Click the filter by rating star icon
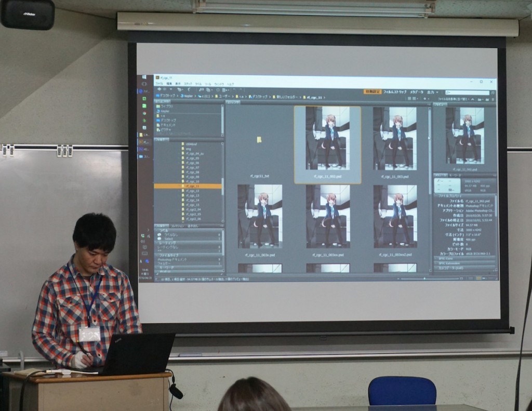Viewport: 532px width, 411px height. [x=425, y=99]
